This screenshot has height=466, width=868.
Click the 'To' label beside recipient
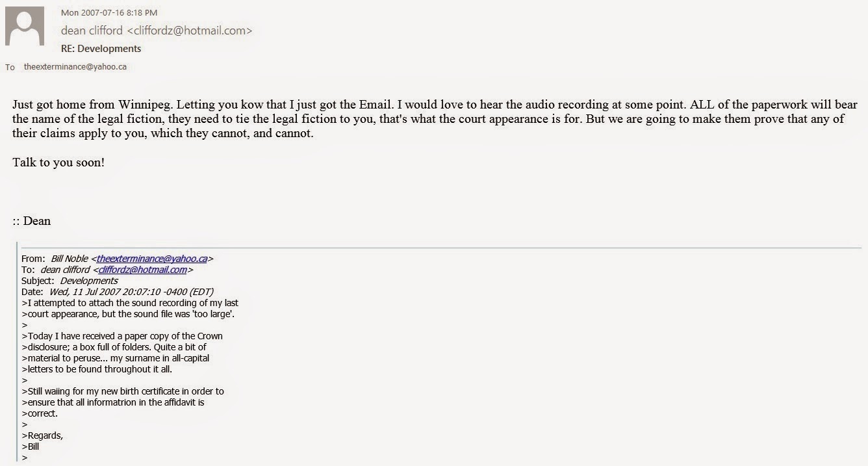pyautogui.click(x=10, y=67)
